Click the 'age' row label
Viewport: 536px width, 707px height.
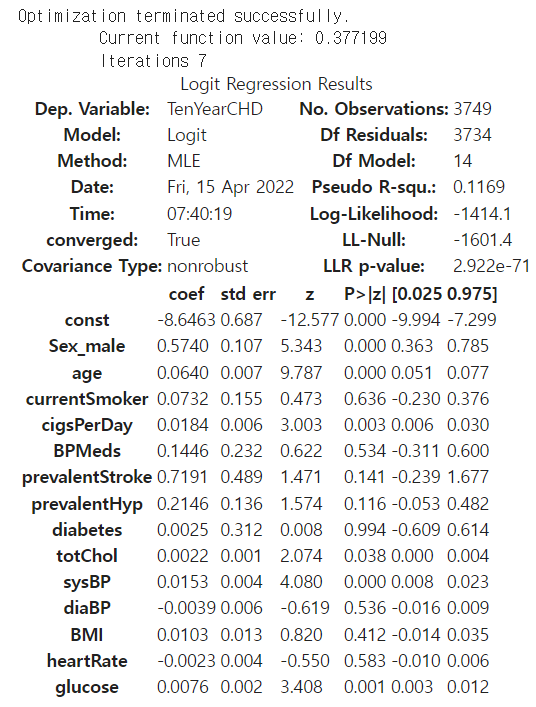(87, 374)
